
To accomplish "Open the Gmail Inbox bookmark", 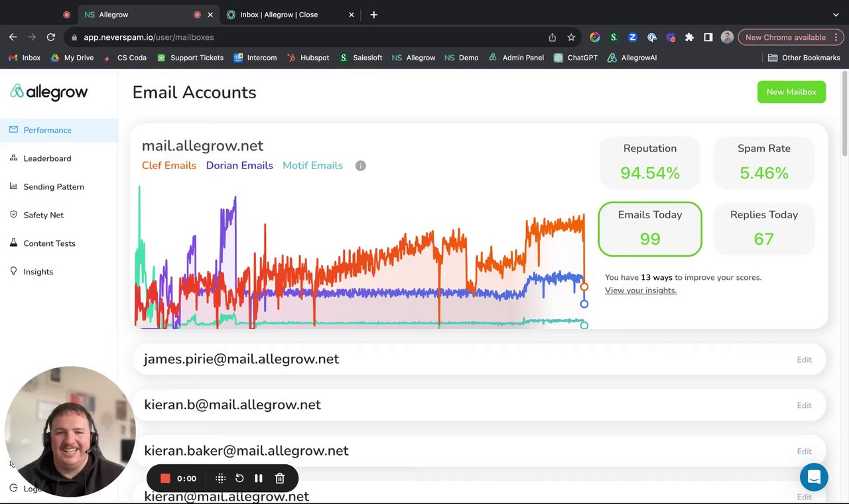I will (x=25, y=58).
